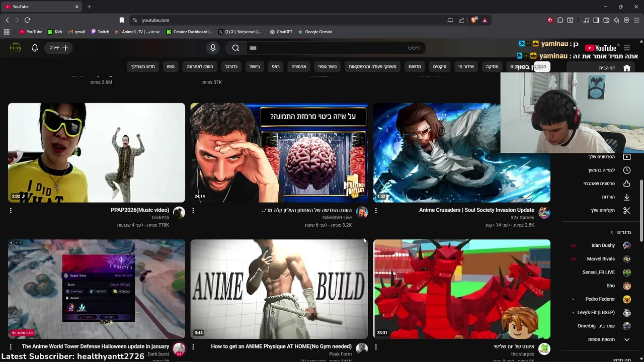The image size is (644, 362).
Task: Open the YouTube hamburger guide menu
Action: click(627, 48)
